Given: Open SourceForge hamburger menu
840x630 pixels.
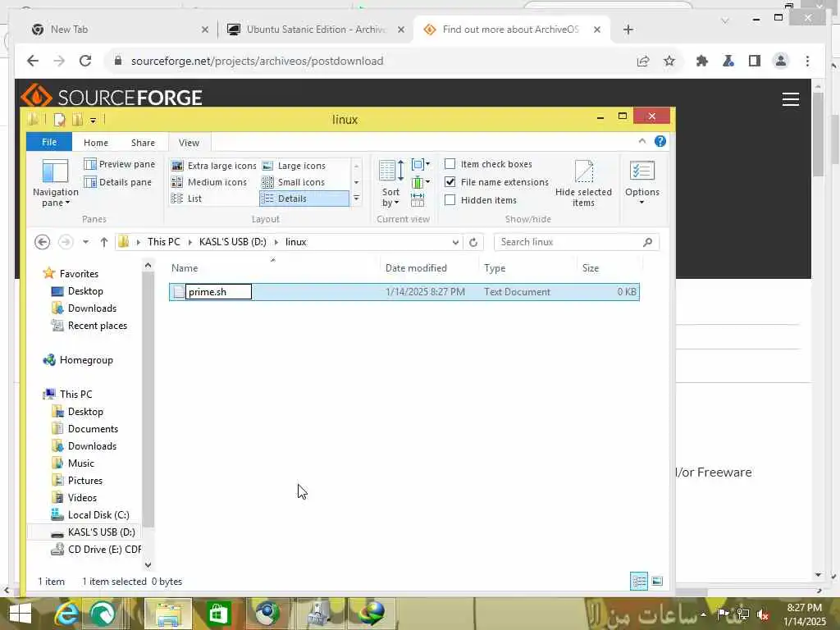Looking at the screenshot, I should tap(790, 99).
